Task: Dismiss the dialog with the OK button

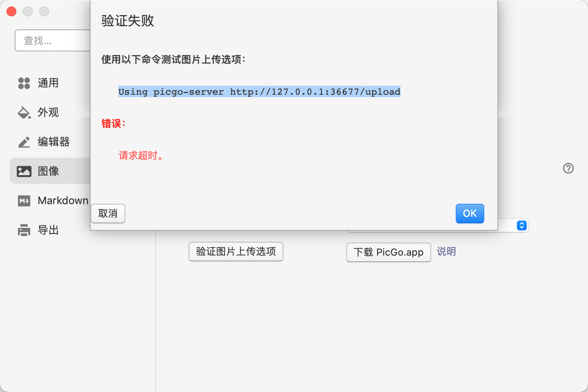Action: tap(470, 214)
